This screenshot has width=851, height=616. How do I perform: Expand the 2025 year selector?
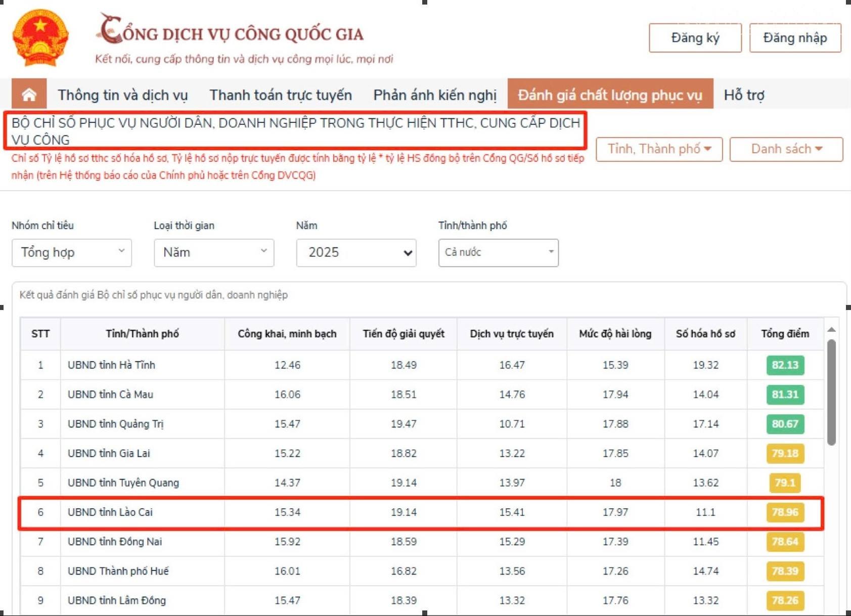[356, 252]
